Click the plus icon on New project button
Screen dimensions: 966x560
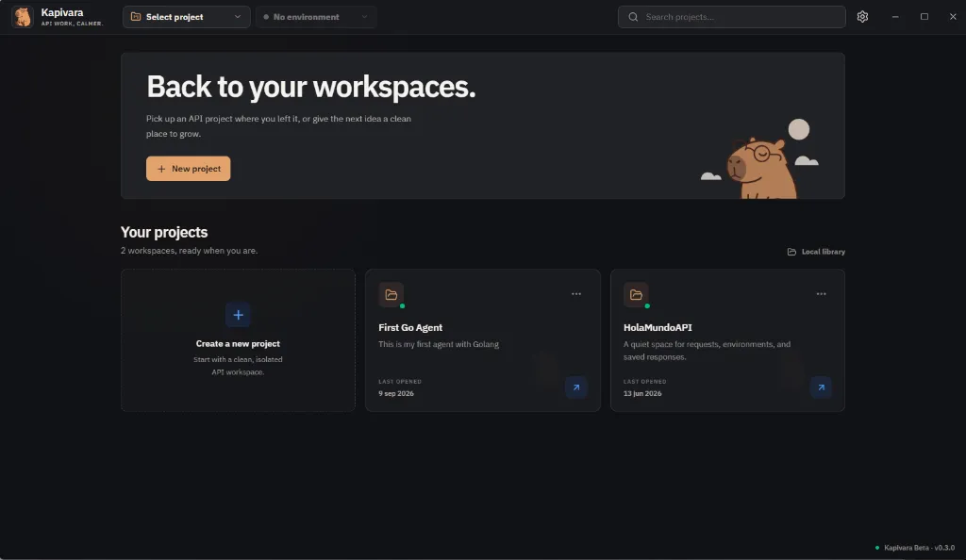161,169
